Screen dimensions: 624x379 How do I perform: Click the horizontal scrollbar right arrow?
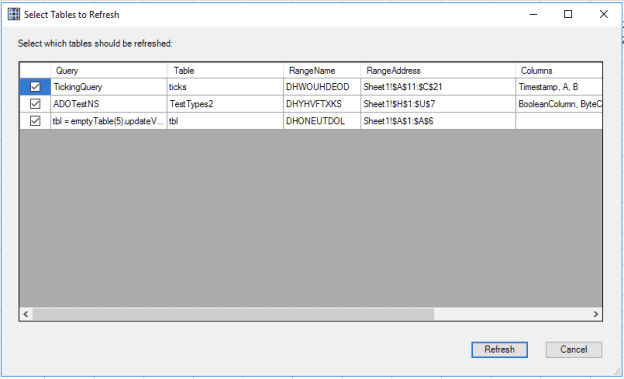coord(596,314)
